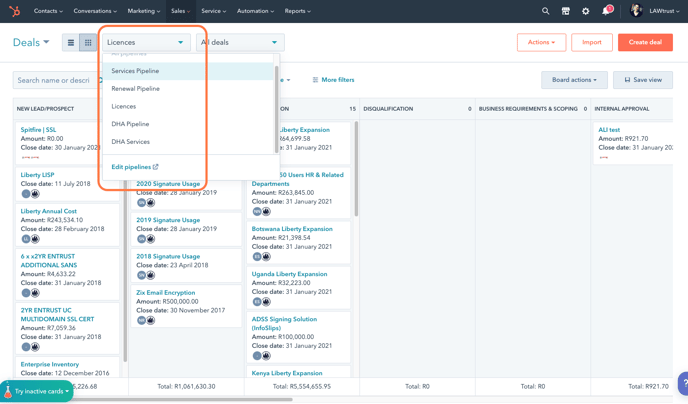The width and height of the screenshot is (688, 404).
Task: Select Licences pipeline option in list
Action: coord(188,107)
